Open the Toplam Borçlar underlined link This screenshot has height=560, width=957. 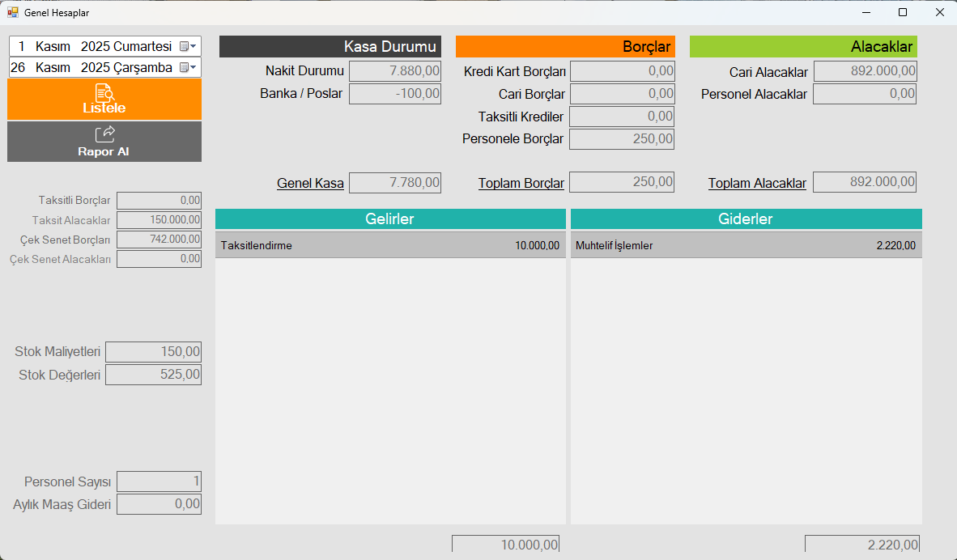(521, 183)
